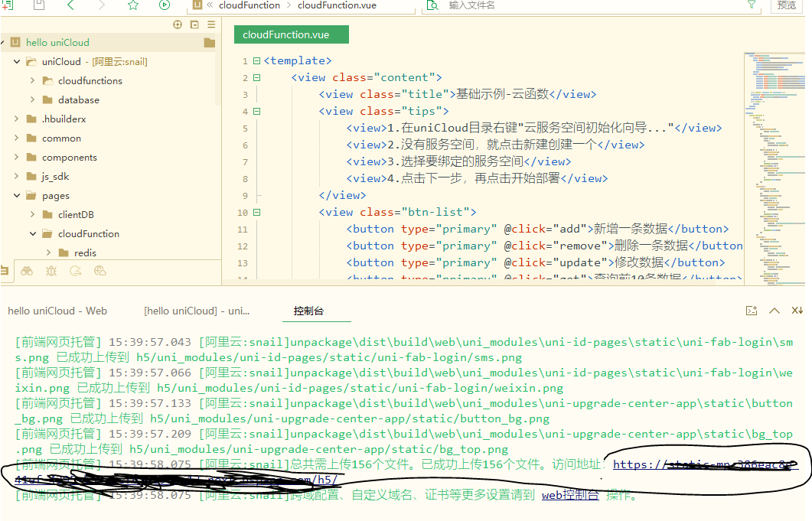Collapse the code fold marker on line 4

click(x=256, y=110)
